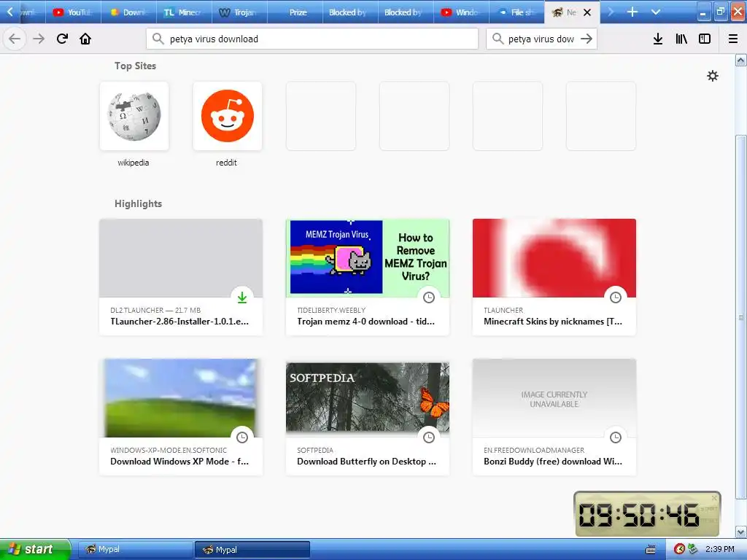The height and width of the screenshot is (560, 747).
Task: Click the green download icon on TLauncher card
Action: (242, 297)
